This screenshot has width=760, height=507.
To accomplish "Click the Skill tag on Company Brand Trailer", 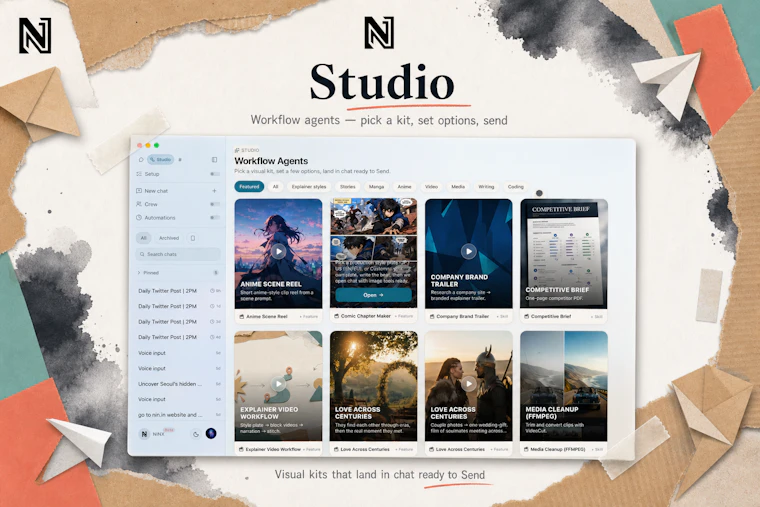I will click(x=502, y=317).
